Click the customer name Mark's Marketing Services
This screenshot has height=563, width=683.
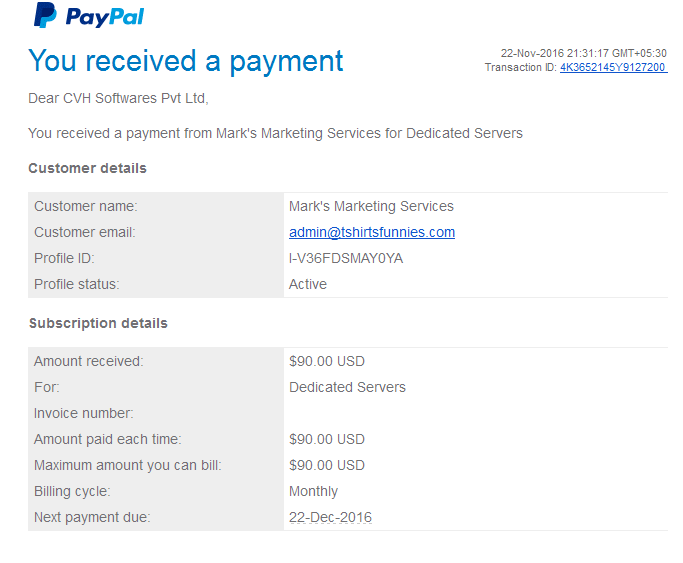coord(371,206)
